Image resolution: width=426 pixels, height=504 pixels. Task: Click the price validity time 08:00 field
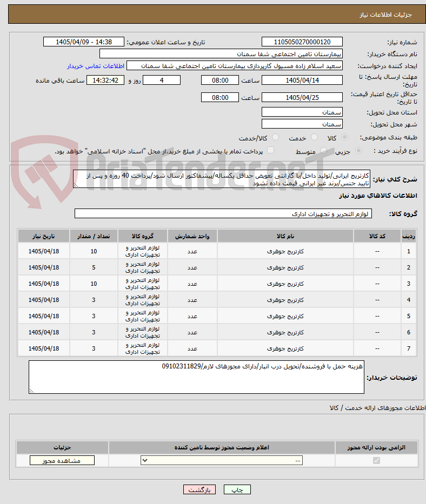220,97
